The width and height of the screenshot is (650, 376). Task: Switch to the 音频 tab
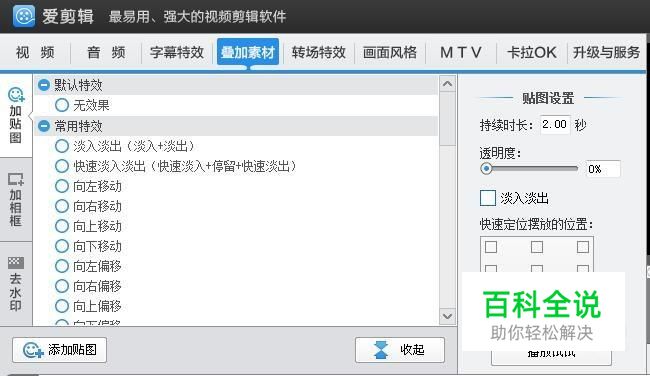click(x=106, y=53)
